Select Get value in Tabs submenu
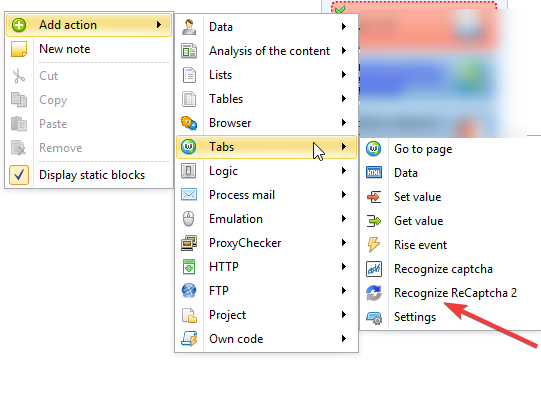The height and width of the screenshot is (394, 541). (419, 221)
